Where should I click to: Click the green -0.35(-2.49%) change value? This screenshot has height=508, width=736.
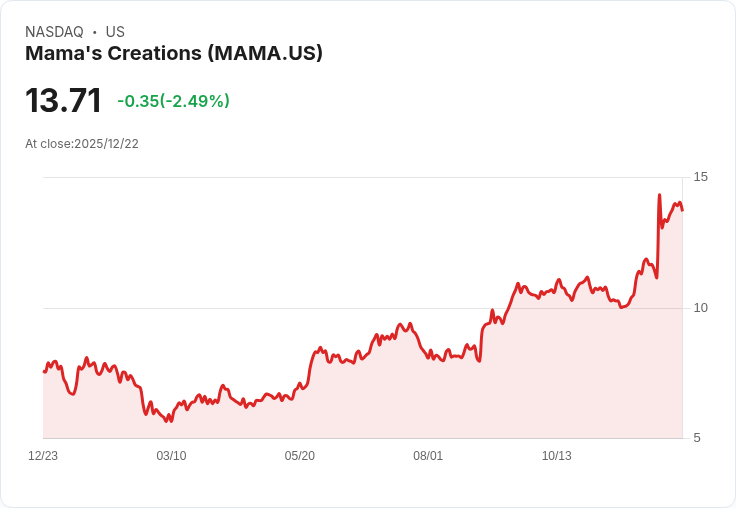[173, 101]
